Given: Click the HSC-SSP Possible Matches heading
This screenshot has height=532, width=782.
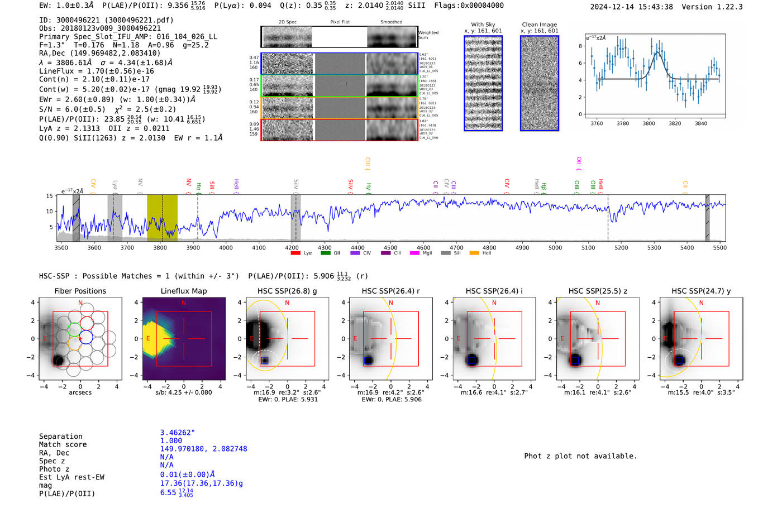Looking at the screenshot, I should pos(139,276).
